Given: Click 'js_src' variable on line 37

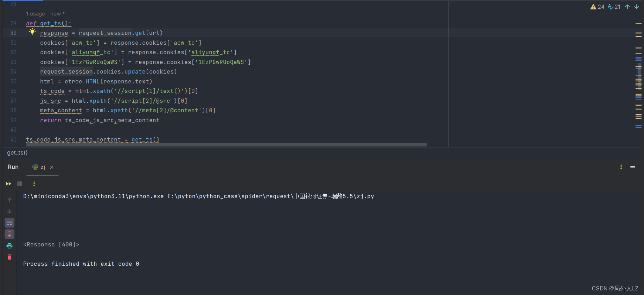Looking at the screenshot, I should click(51, 101).
